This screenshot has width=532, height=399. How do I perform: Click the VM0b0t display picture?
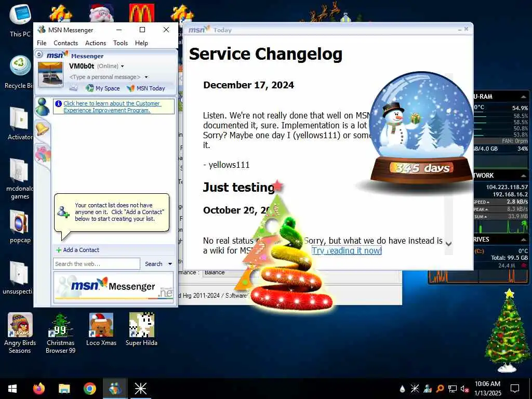[50, 74]
